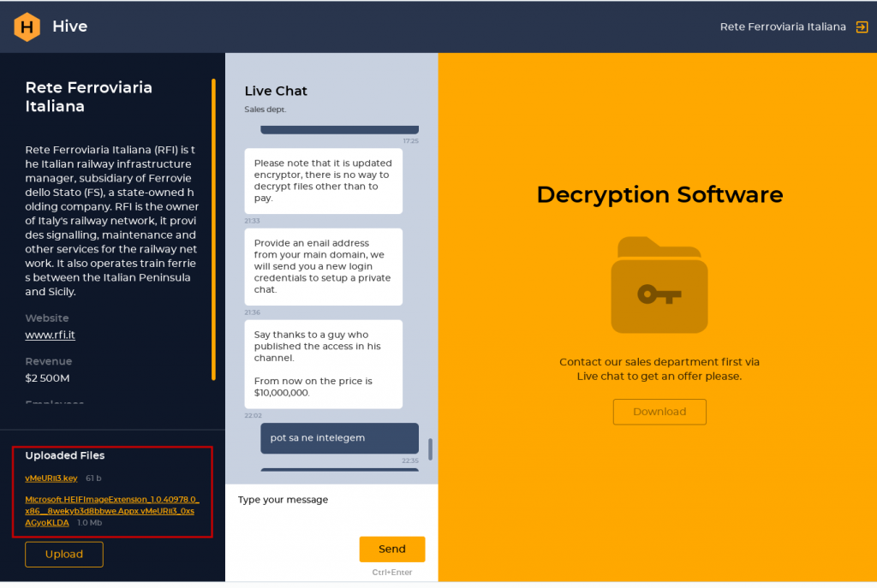Click the Decryption Software heading

point(660,194)
